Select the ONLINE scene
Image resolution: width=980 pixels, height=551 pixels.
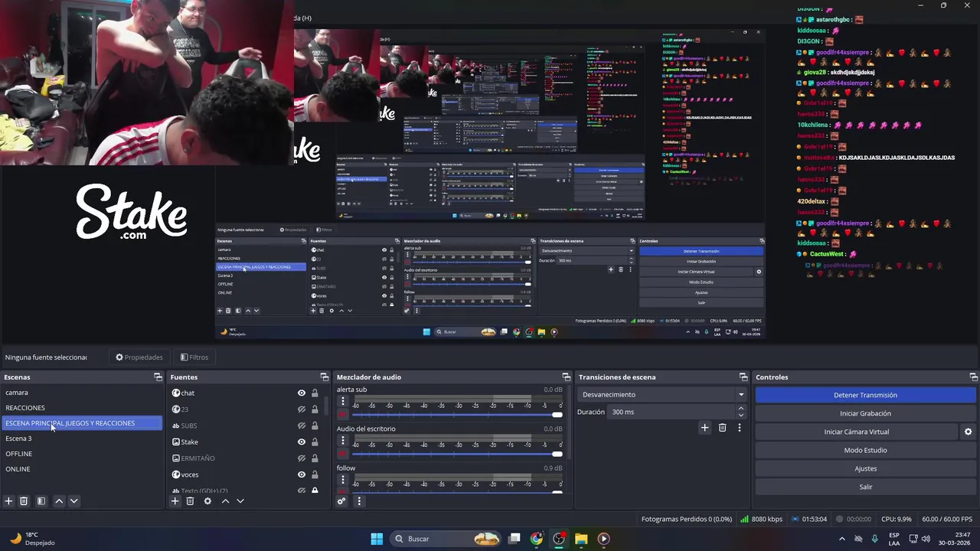(82, 469)
